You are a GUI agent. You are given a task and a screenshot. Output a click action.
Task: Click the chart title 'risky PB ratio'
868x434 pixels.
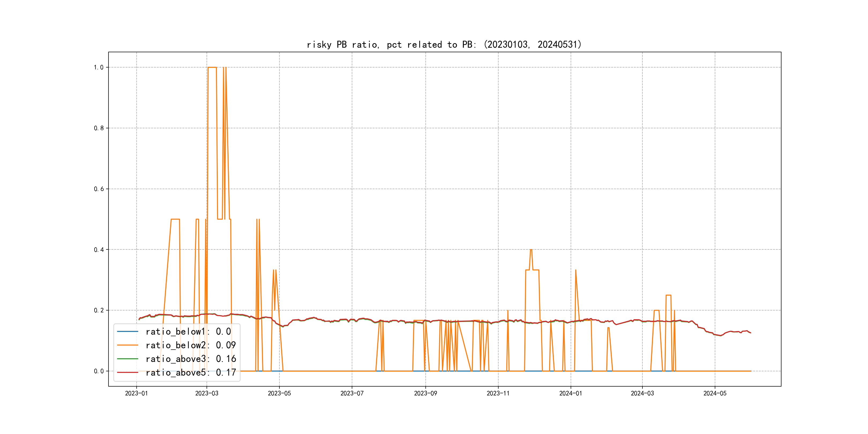pos(444,44)
